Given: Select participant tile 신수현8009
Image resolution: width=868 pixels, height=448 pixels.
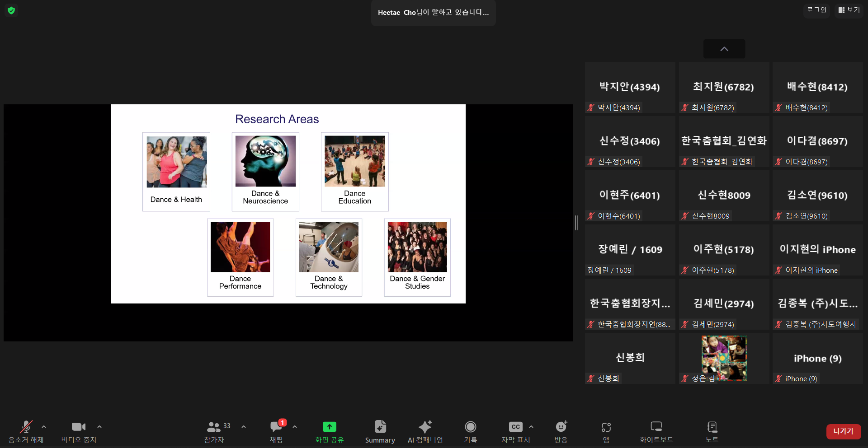Looking at the screenshot, I should click(724, 196).
